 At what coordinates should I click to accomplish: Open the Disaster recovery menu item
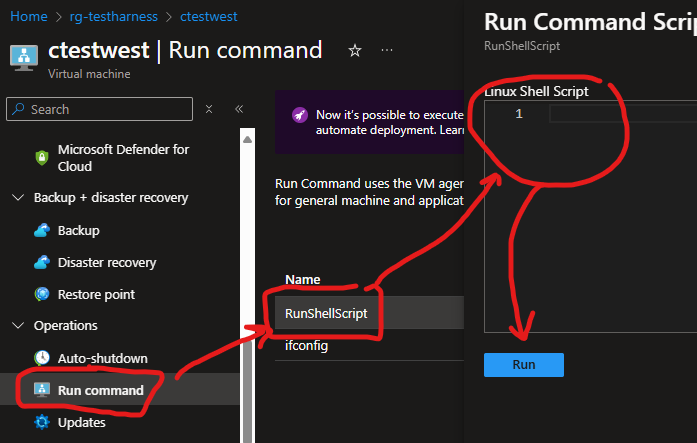pos(107,263)
